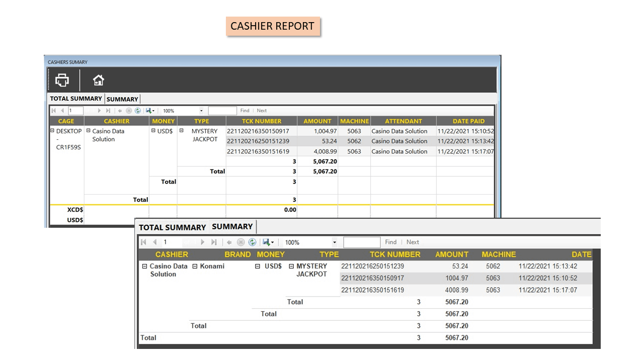Viewport: 644px width, 362px height.
Task: Go to last page in the lower report toolbar
Action: click(214, 242)
